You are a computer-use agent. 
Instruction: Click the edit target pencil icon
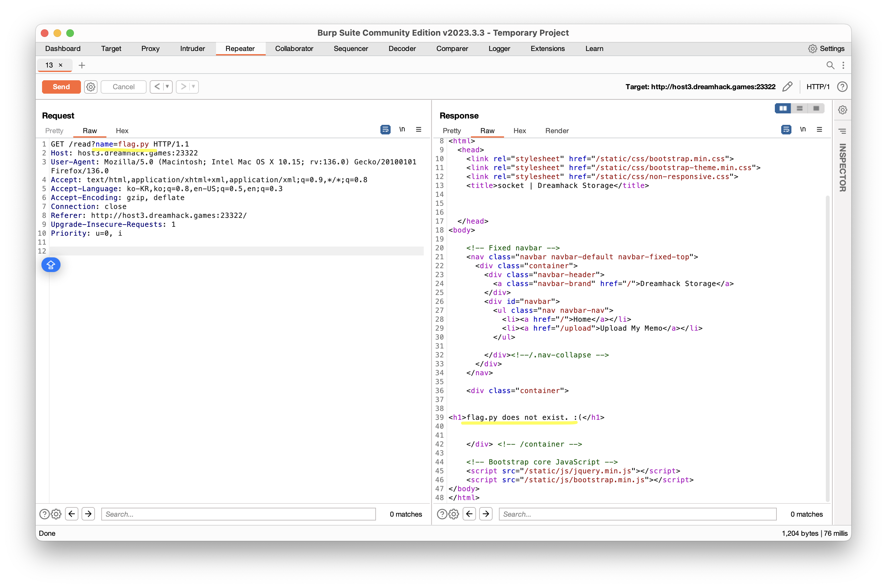[787, 87]
